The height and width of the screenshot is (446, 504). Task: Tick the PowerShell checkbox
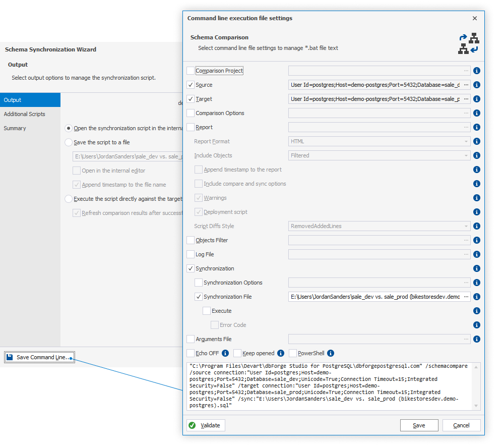[x=293, y=353]
